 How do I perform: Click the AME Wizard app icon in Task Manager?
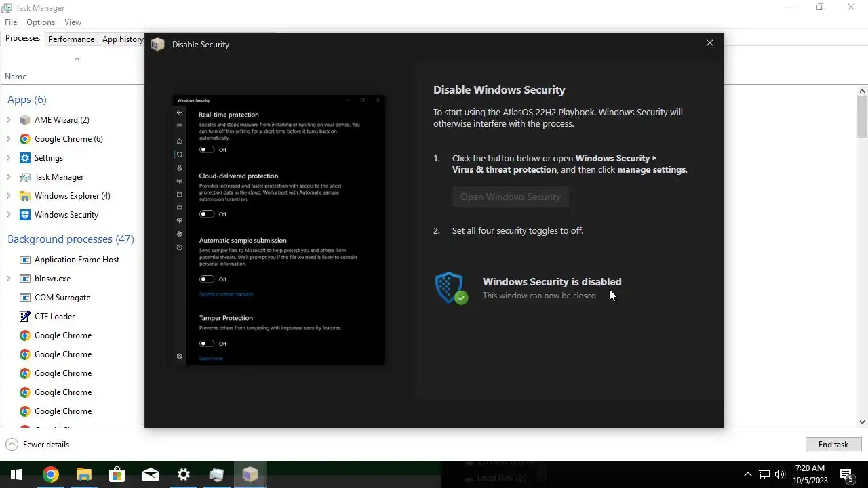(x=25, y=120)
